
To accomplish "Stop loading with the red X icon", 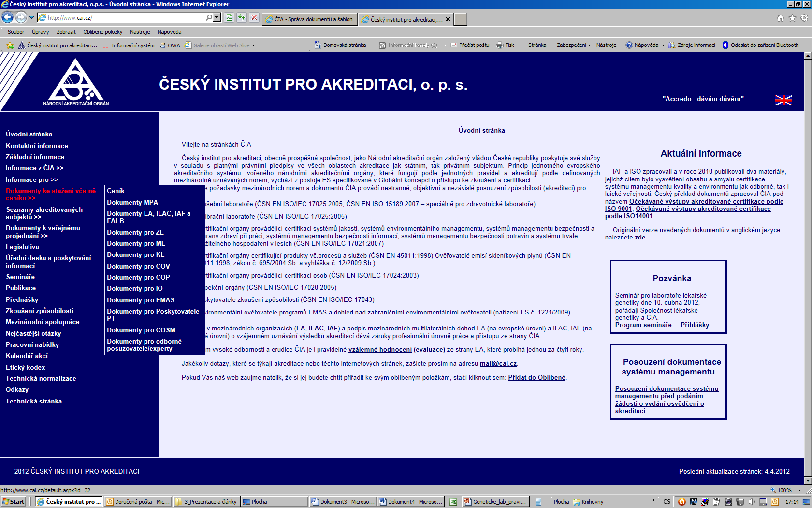I will pyautogui.click(x=254, y=18).
